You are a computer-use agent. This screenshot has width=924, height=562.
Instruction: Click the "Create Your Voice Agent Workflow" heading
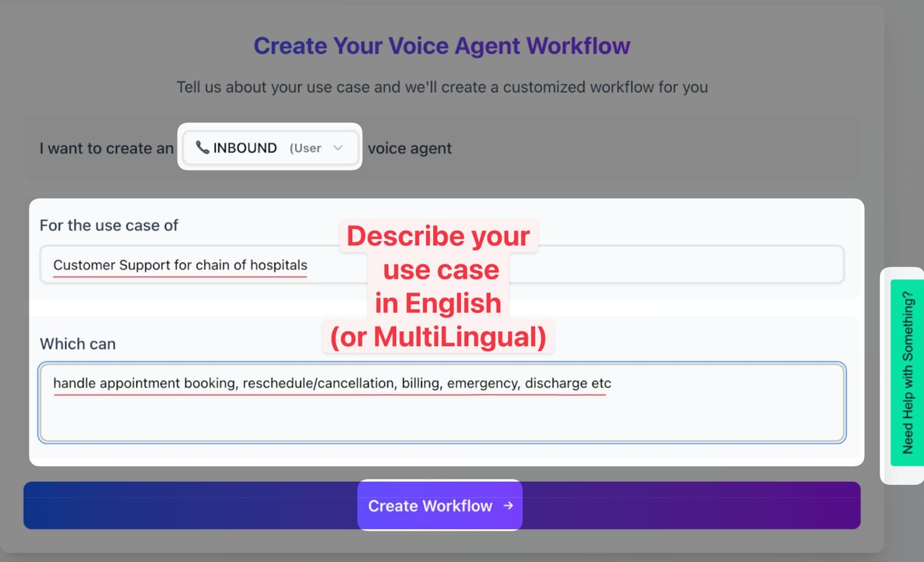pos(442,46)
